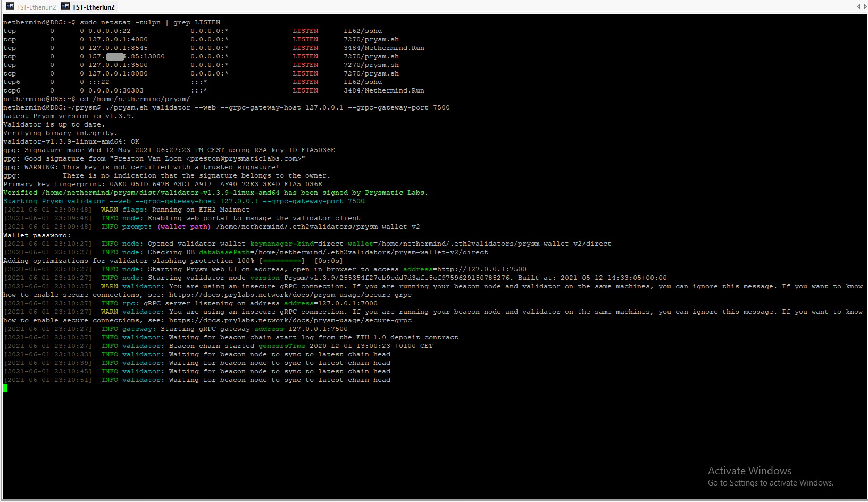Select the tcp6 address :::22
This screenshot has height=502, width=868.
[x=99, y=82]
